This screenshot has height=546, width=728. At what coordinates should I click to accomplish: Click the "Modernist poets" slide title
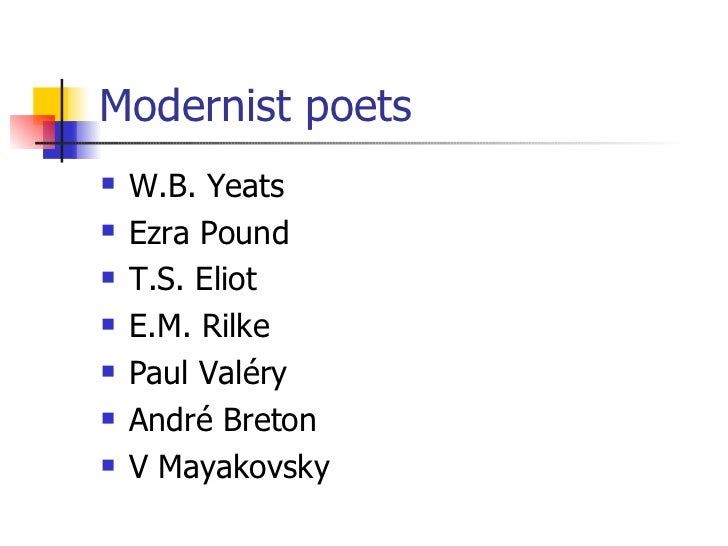[x=256, y=105]
